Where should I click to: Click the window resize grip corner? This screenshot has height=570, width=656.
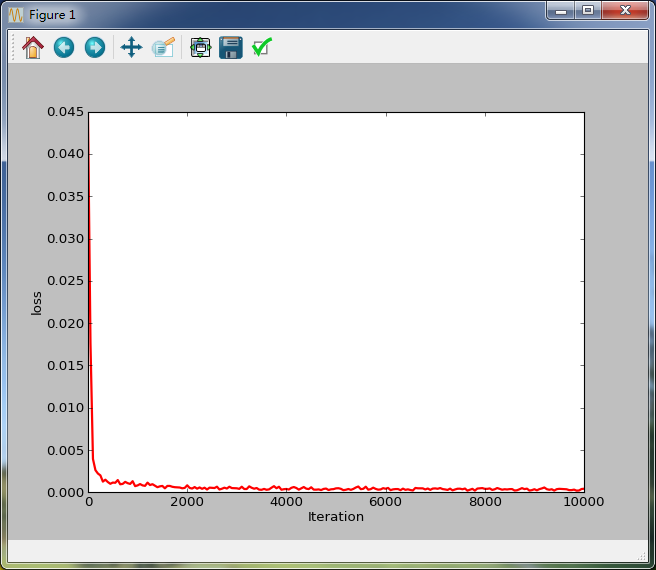click(641, 555)
